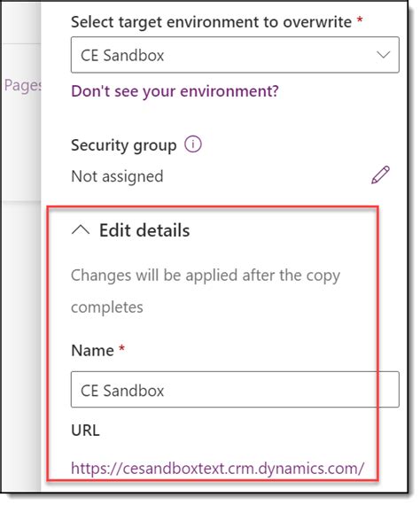Click the Not assigned security group value

(x=117, y=176)
